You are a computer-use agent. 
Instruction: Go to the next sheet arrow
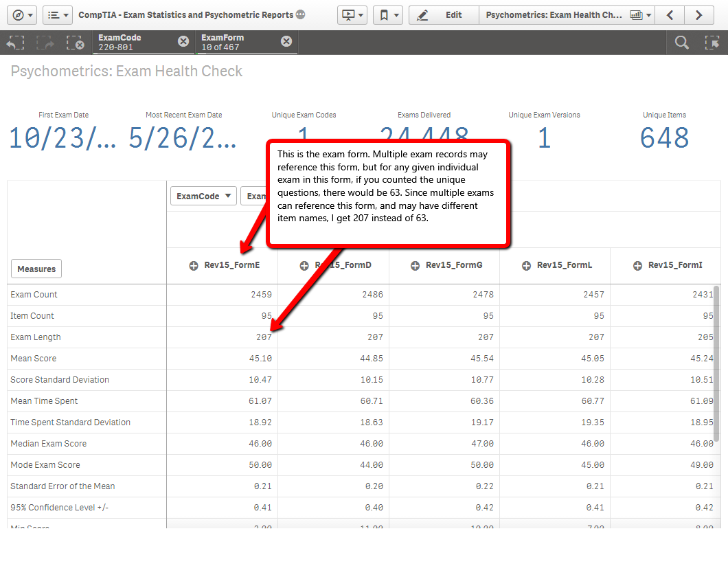point(698,15)
